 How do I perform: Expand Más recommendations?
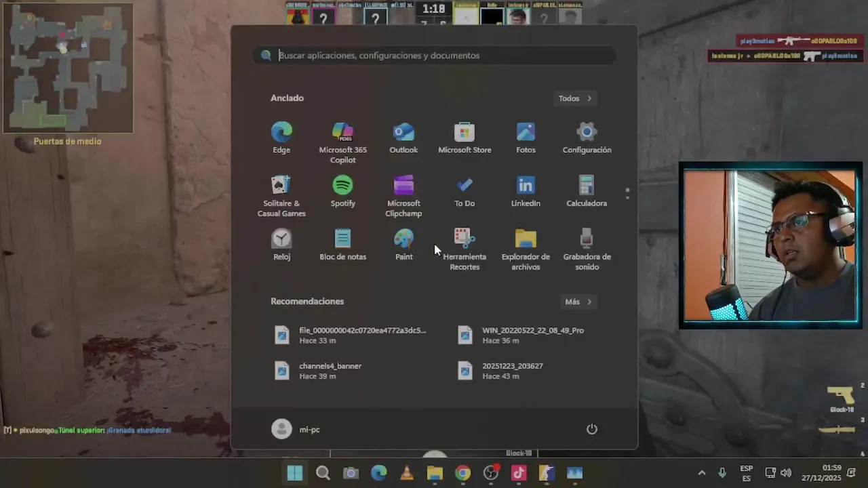pos(578,302)
